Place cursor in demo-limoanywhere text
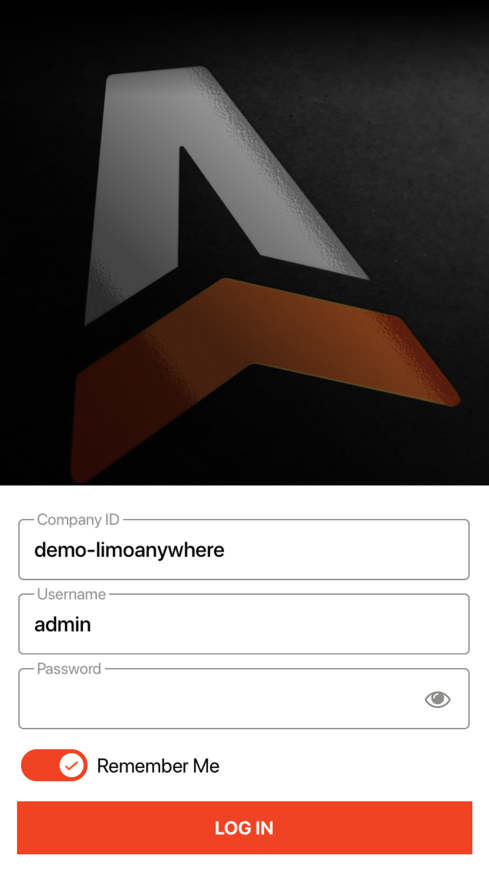This screenshot has height=876, width=489. click(129, 550)
